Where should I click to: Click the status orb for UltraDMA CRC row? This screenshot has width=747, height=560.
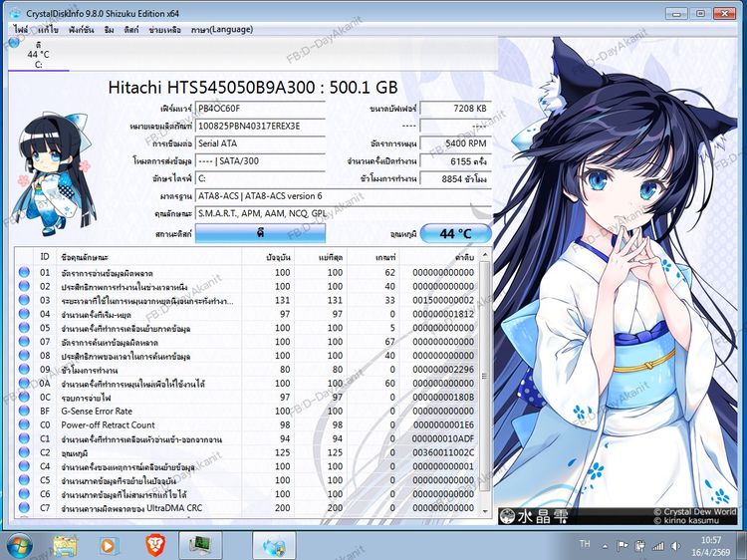click(x=24, y=507)
